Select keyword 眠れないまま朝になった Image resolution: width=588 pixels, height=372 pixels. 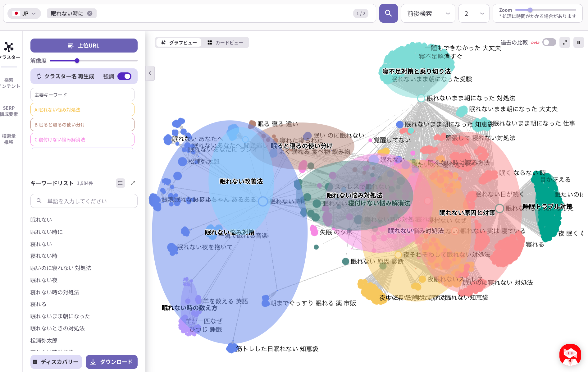pos(60,316)
